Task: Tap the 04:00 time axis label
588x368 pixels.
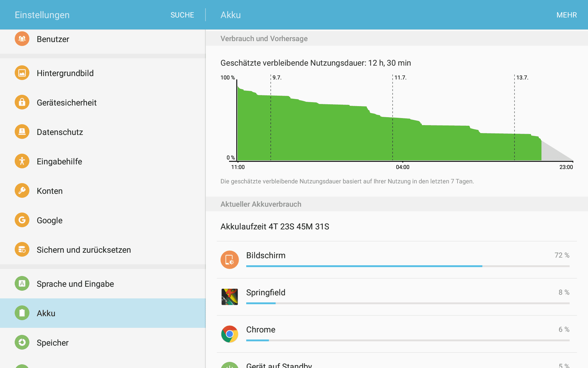Action: pos(402,167)
